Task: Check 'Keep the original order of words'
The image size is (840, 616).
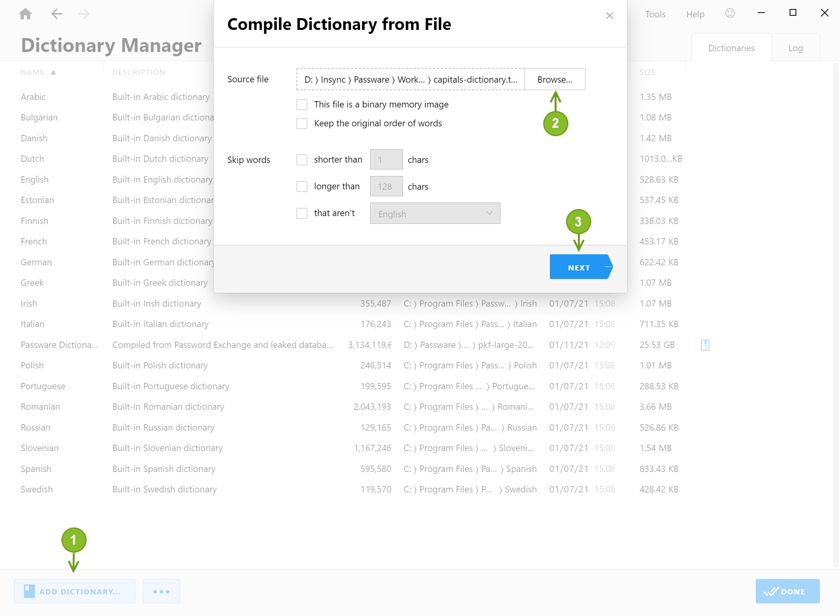Action: point(302,123)
